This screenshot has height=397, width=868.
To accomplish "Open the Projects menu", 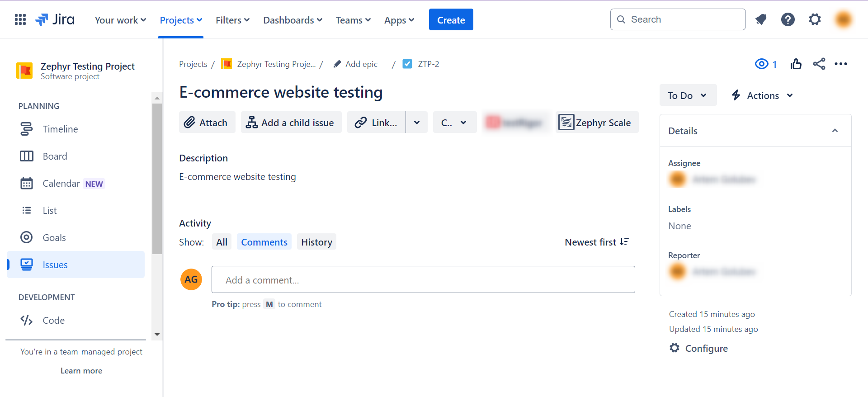I will 181,20.
